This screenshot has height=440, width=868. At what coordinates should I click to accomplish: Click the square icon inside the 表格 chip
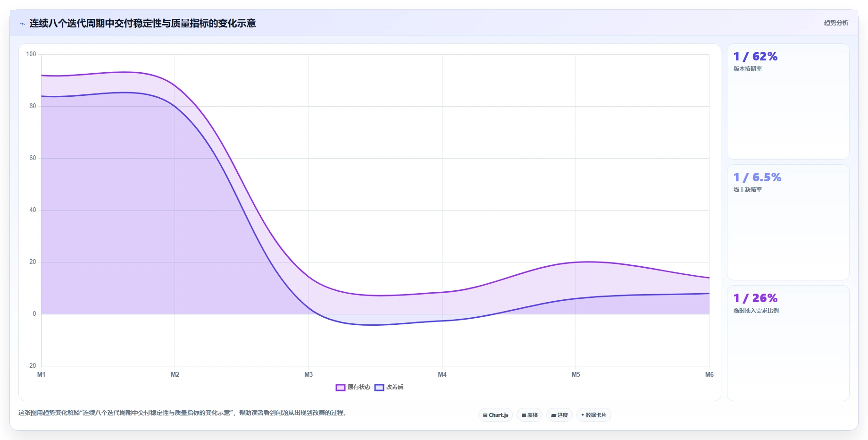[x=524, y=415]
